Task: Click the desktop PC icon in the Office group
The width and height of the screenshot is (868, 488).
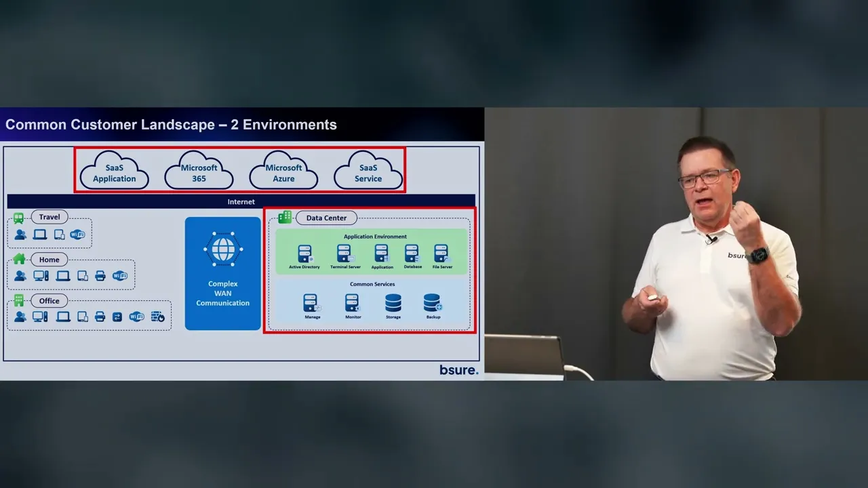Action: (40, 317)
